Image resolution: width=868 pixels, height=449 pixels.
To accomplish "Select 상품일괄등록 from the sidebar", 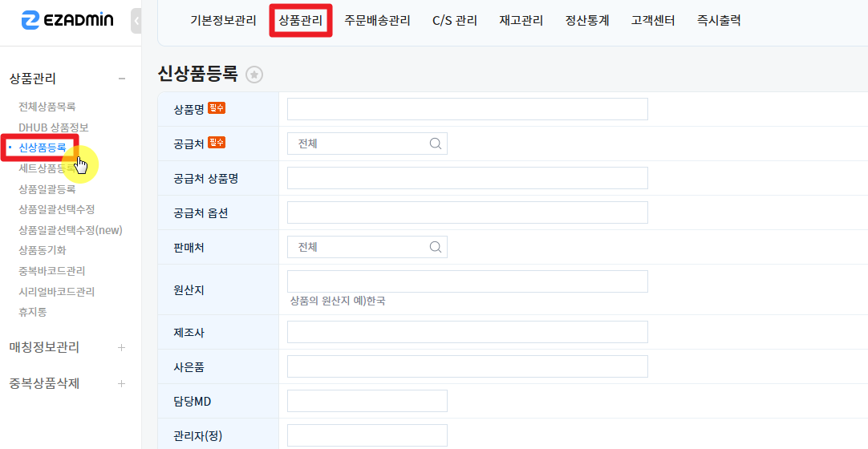I will [x=47, y=189].
